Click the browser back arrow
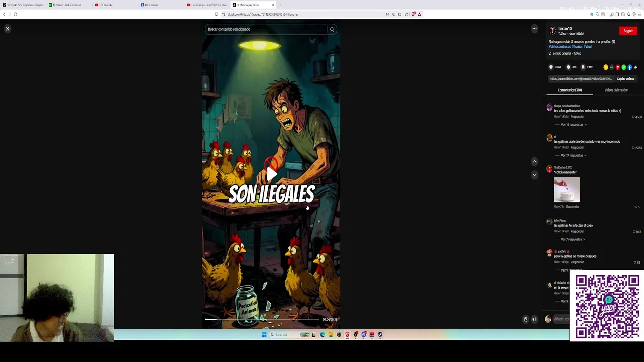This screenshot has height=362, width=644. coord(4,14)
